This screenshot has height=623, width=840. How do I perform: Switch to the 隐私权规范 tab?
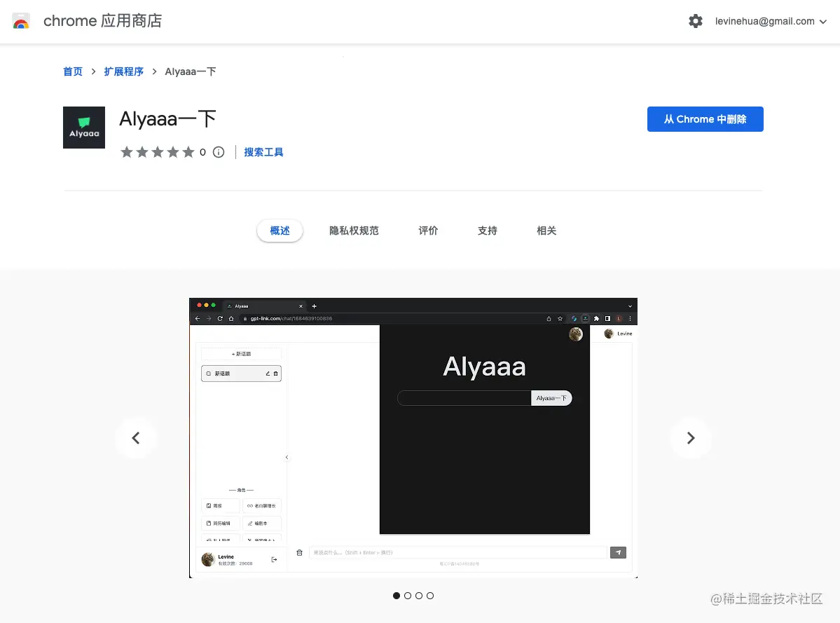pos(354,231)
